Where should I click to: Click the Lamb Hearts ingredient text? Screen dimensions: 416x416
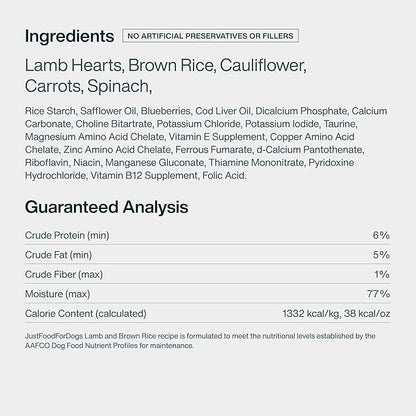pyautogui.click(x=73, y=65)
